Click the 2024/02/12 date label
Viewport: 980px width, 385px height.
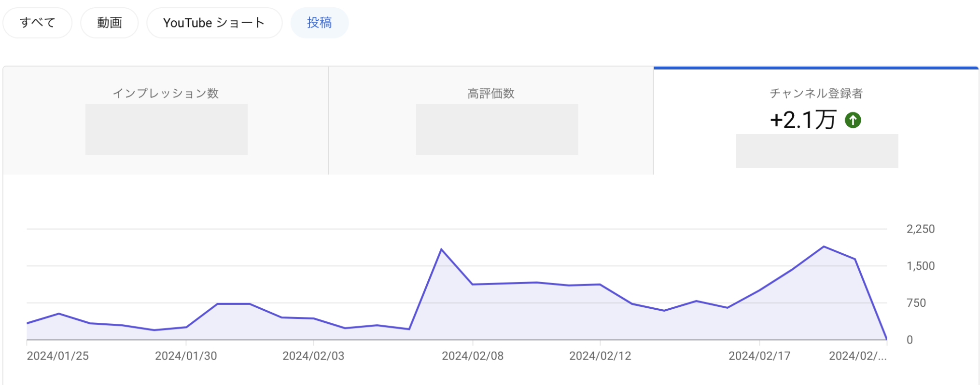[600, 356]
